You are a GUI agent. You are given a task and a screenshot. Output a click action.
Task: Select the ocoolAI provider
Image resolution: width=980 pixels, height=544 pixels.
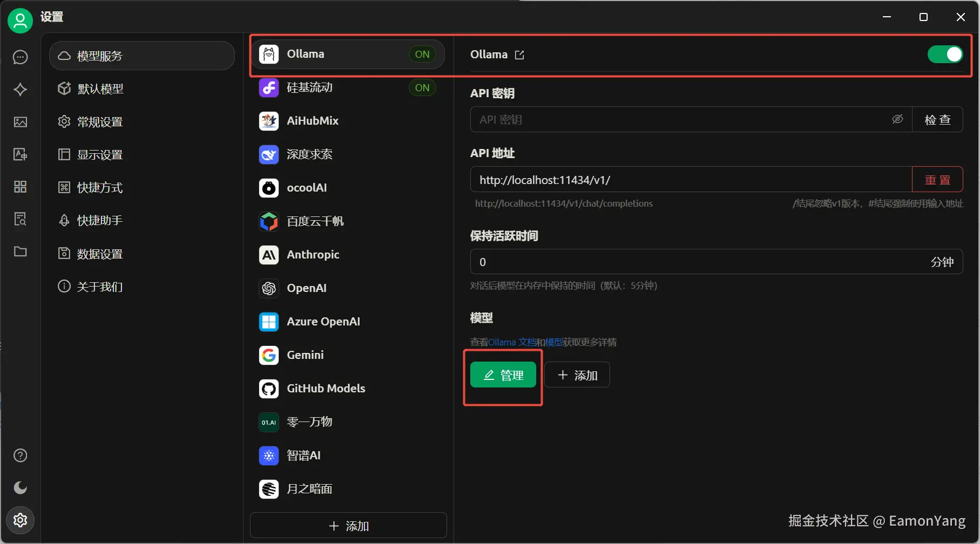pos(348,188)
